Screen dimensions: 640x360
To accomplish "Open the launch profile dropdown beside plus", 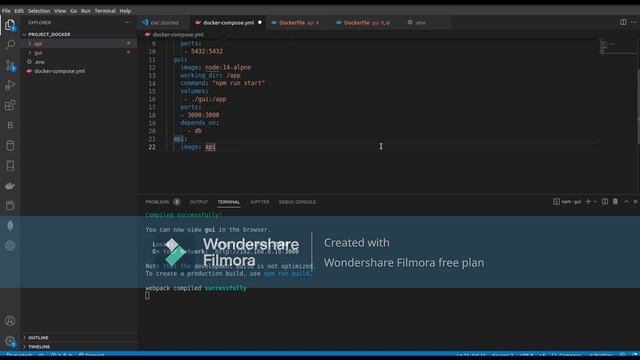I will tap(595, 202).
